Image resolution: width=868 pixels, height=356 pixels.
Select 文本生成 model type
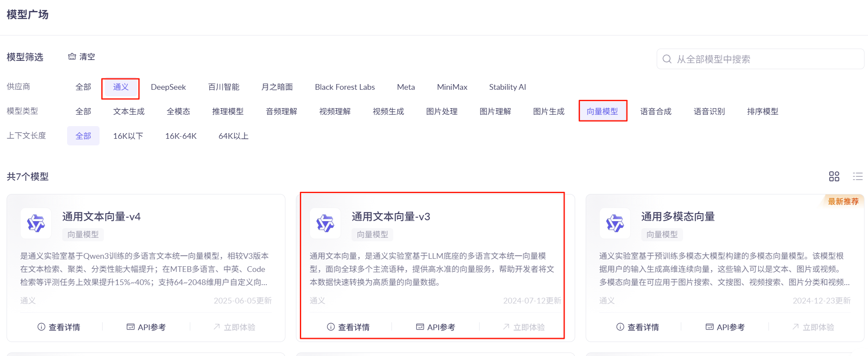[129, 111]
